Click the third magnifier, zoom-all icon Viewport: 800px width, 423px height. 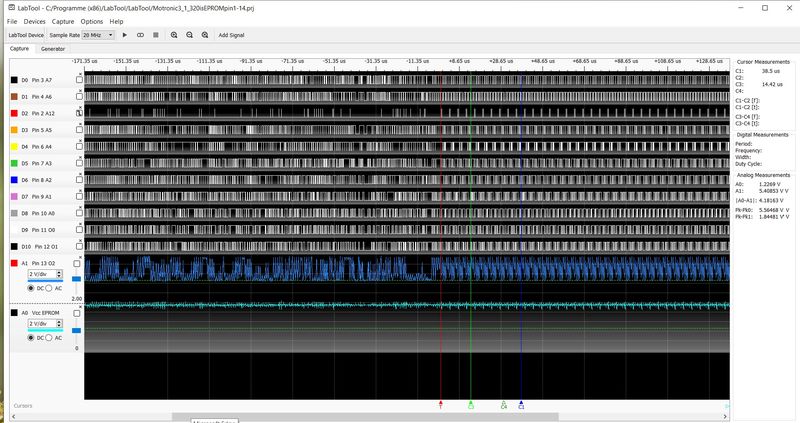205,35
